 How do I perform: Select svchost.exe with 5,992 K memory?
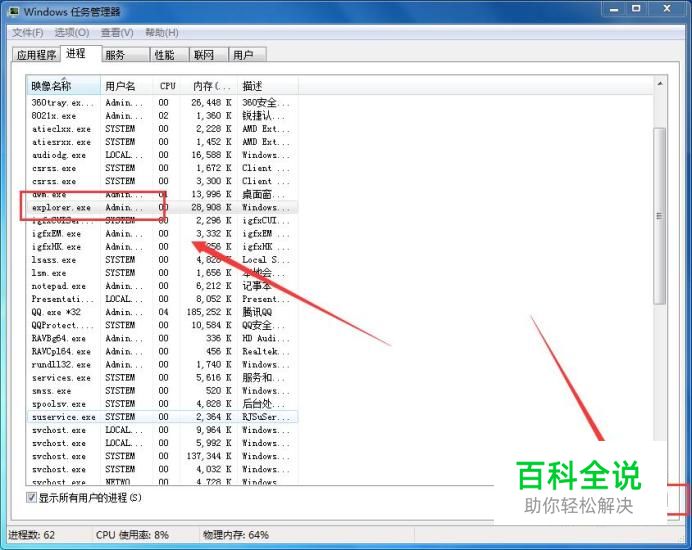pos(162,443)
